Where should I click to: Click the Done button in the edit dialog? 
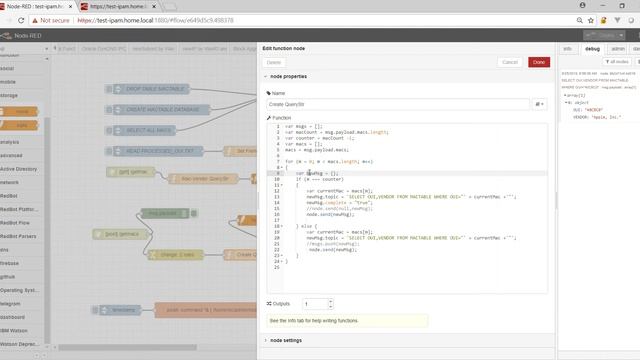click(x=539, y=62)
